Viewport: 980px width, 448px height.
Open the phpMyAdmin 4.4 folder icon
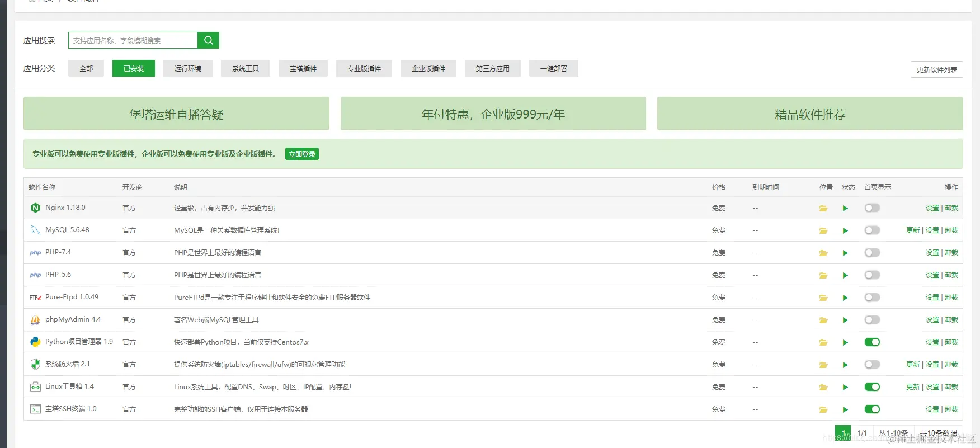823,320
